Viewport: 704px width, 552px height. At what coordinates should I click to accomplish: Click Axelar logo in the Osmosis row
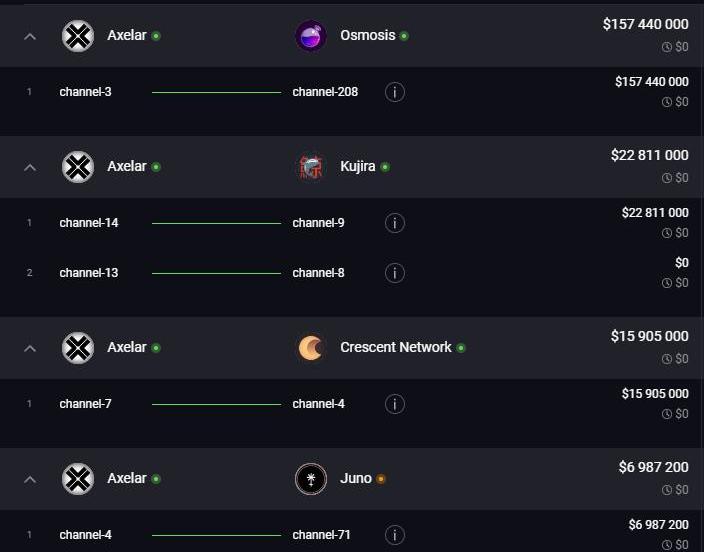click(x=78, y=36)
